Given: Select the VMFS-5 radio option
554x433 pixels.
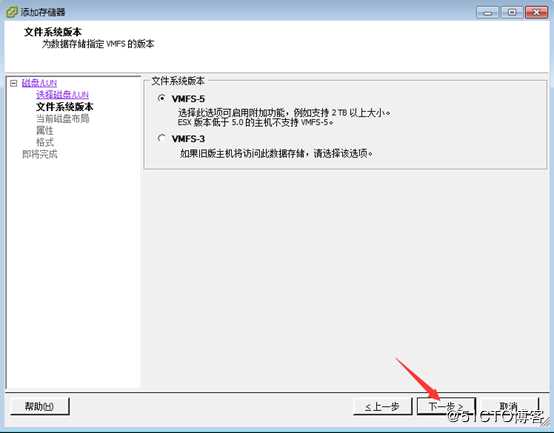Looking at the screenshot, I should click(161, 99).
